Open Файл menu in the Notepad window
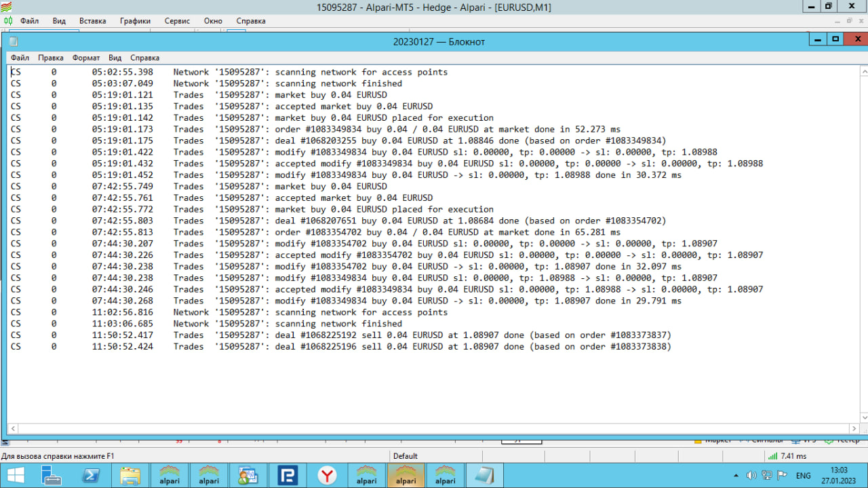This screenshot has height=488, width=868. pyautogui.click(x=20, y=58)
